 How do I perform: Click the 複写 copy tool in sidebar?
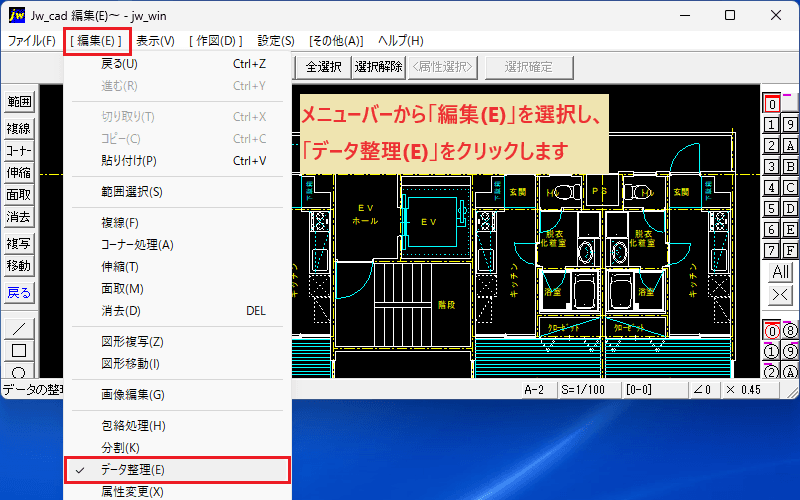coord(19,244)
